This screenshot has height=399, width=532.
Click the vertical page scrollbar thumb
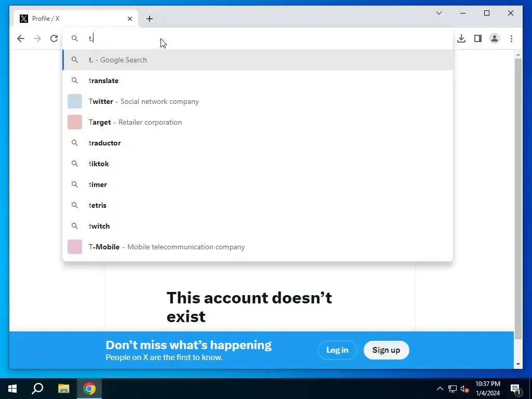click(518, 198)
